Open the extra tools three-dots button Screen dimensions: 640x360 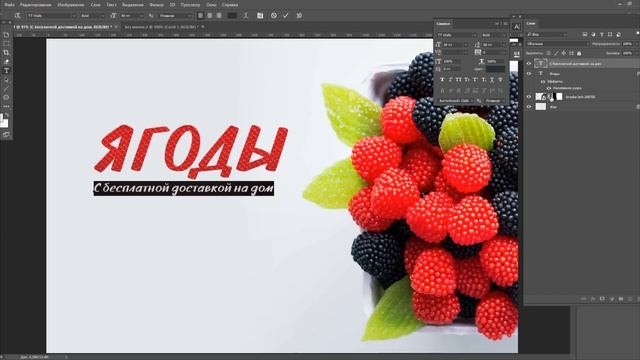[6, 106]
